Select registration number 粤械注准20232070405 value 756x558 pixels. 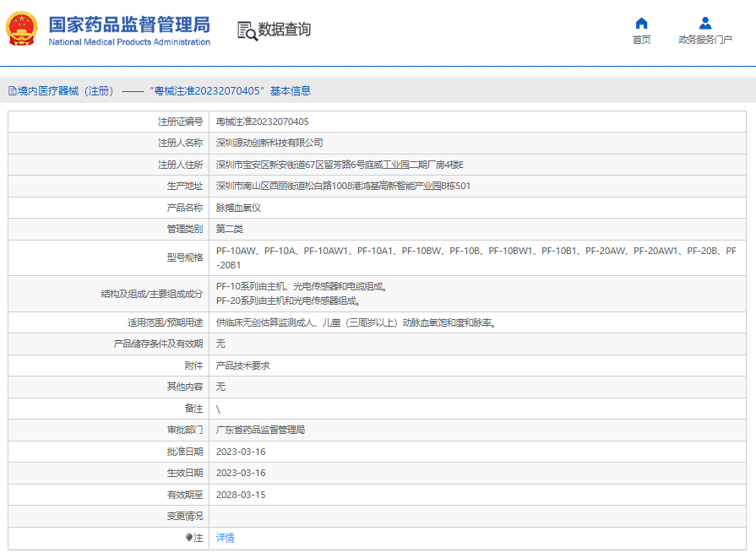pos(263,122)
